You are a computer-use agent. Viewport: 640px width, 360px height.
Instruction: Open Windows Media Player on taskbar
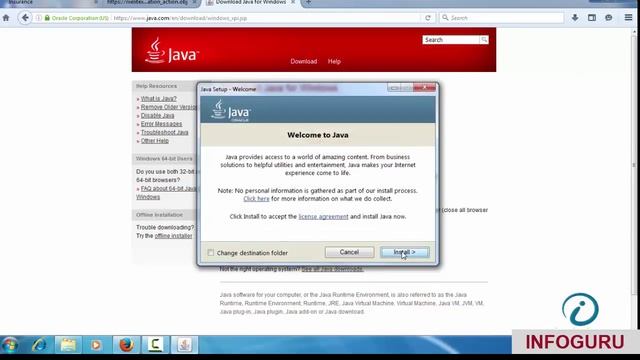point(96,345)
